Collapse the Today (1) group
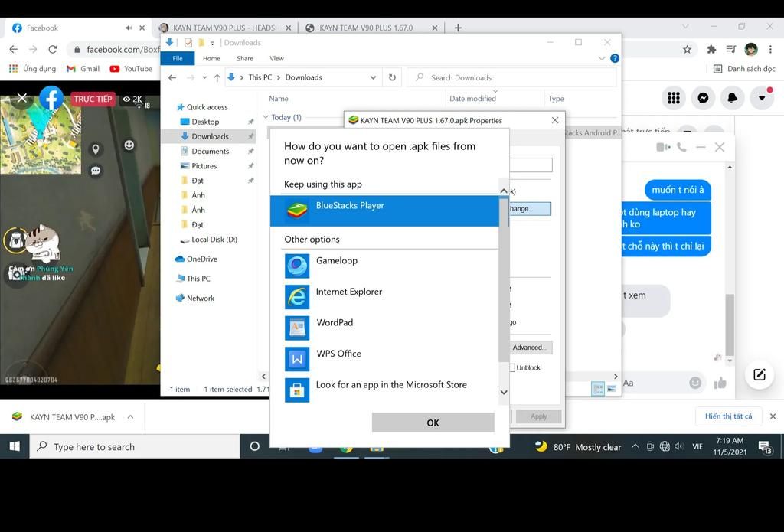This screenshot has width=784, height=532. (266, 117)
